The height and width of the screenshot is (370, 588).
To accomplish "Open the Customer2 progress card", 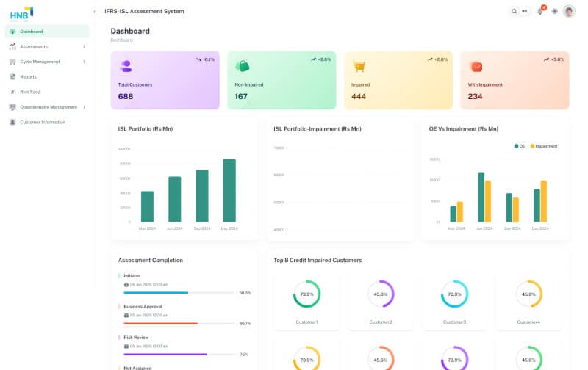I will point(381,302).
